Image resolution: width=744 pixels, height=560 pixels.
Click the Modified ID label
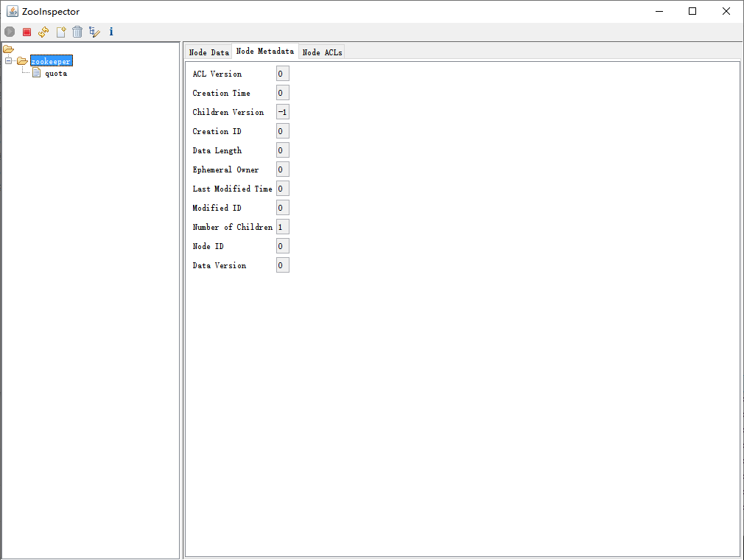(x=217, y=208)
